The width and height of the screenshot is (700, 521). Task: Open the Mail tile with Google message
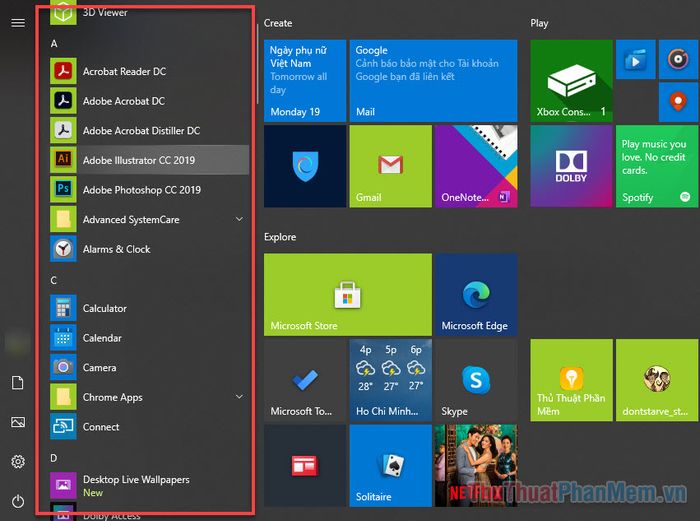click(433, 81)
